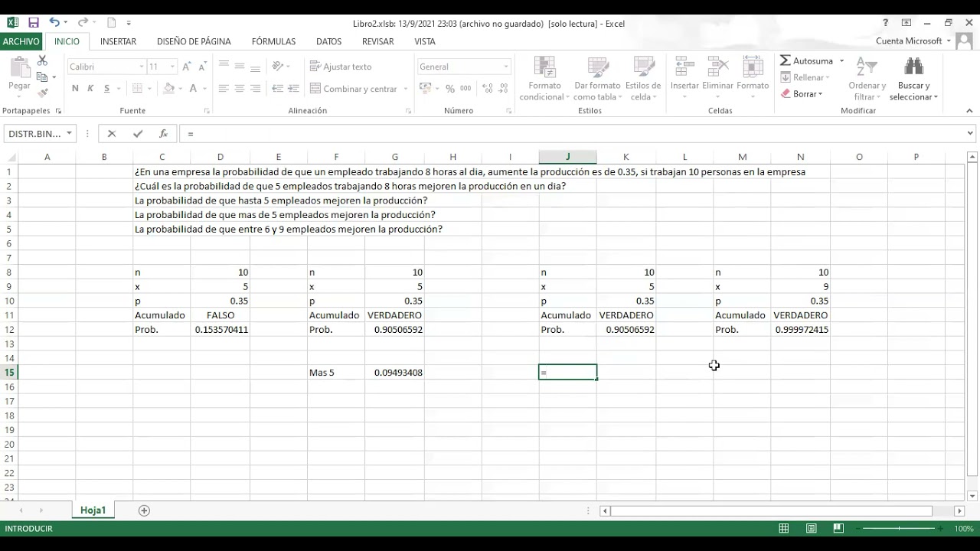Viewport: 980px width, 551px height.
Task: Decrease indent
Action: point(277,89)
